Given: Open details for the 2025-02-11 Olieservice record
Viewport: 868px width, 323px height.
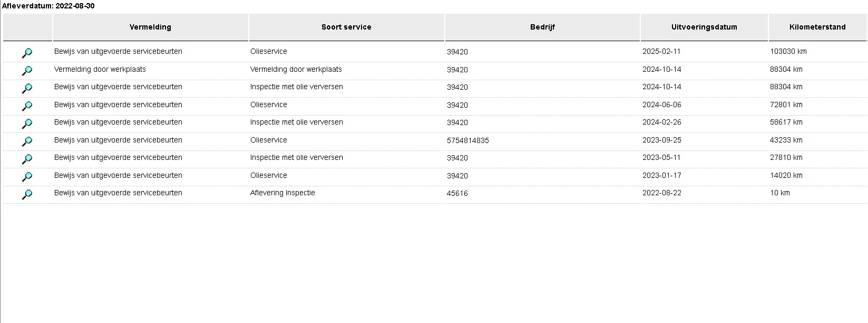Looking at the screenshot, I should point(27,52).
